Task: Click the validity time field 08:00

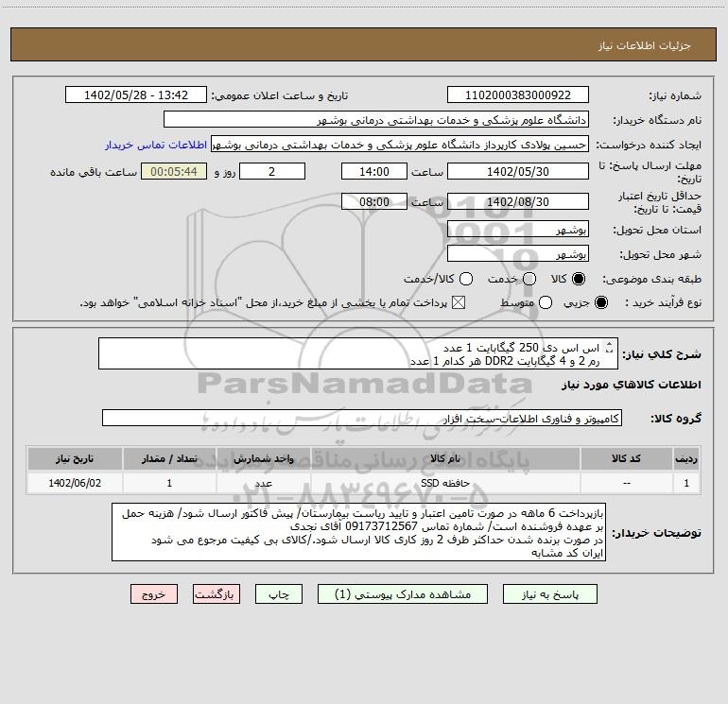Action: coord(374,201)
